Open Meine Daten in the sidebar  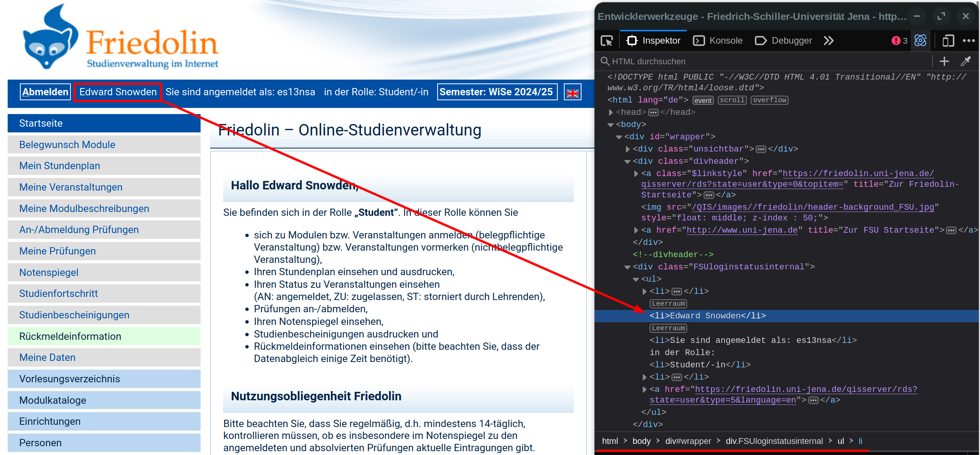pyautogui.click(x=104, y=357)
